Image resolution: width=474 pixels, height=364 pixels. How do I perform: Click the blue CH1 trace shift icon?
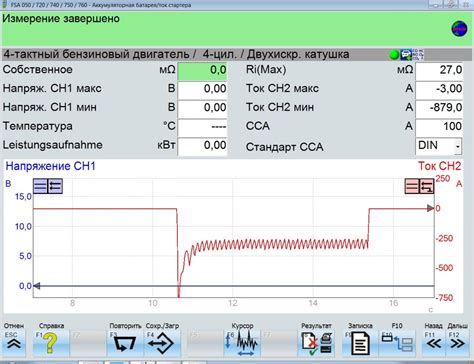(x=55, y=186)
